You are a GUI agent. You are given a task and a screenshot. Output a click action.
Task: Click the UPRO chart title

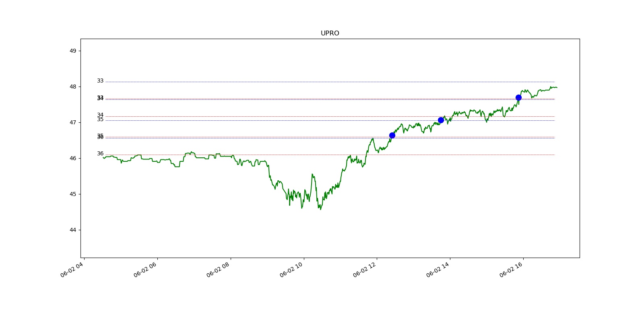point(330,33)
